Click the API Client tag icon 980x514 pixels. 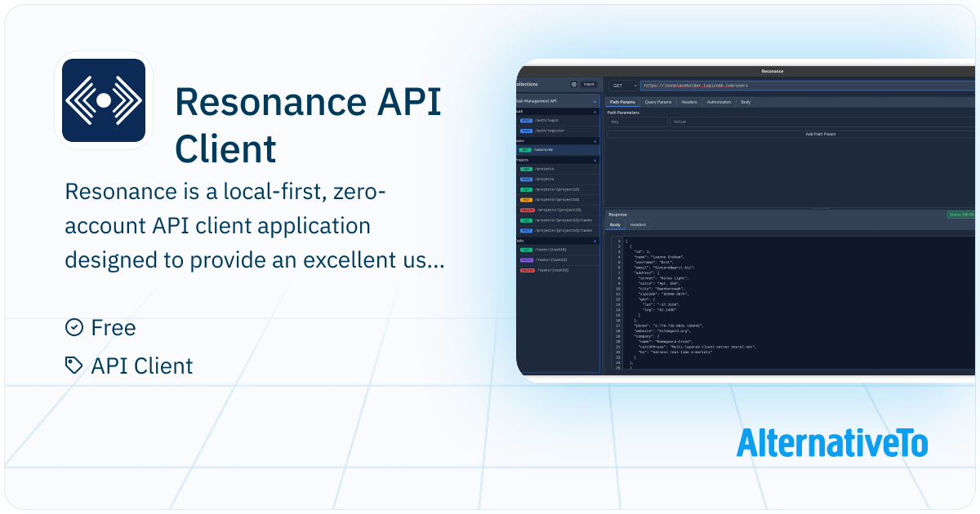coord(73,366)
